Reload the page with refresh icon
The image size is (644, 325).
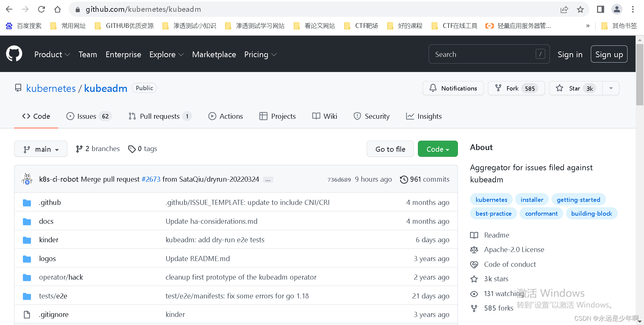[x=41, y=9]
